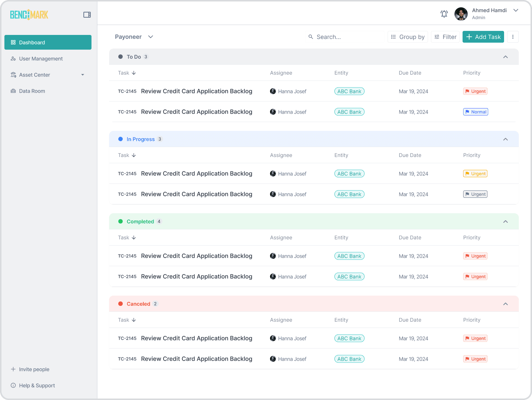Click the Add Task button
The width and height of the screenshot is (532, 400).
tap(483, 37)
